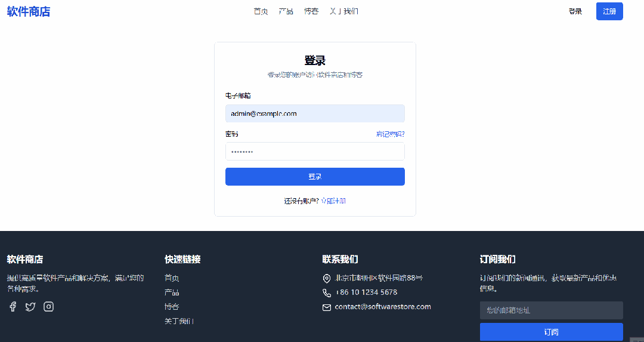Open 关于我们 in the top navigation

point(344,11)
